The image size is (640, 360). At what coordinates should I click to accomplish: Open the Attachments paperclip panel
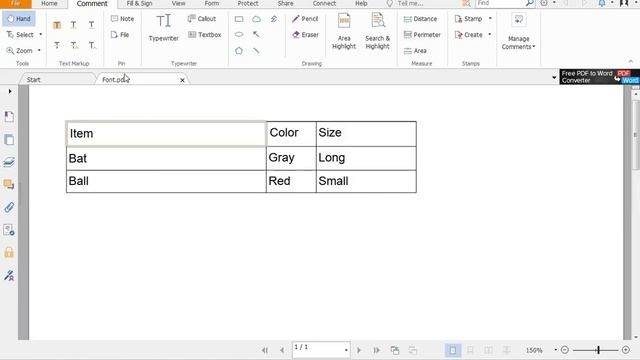(x=9, y=207)
